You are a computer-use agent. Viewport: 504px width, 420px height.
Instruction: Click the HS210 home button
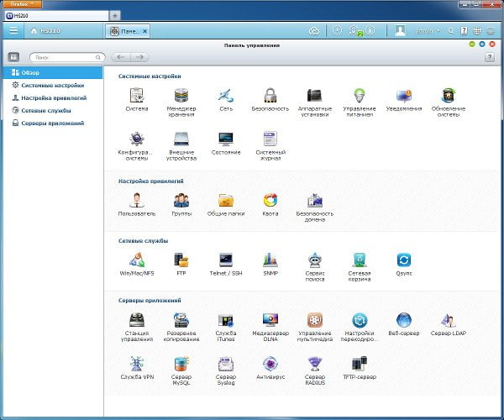[45, 30]
